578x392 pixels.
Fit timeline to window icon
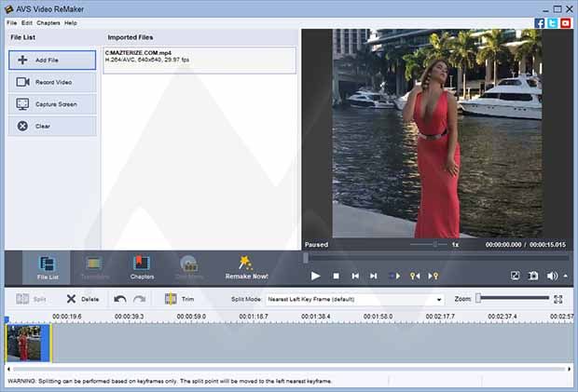pyautogui.click(x=558, y=299)
